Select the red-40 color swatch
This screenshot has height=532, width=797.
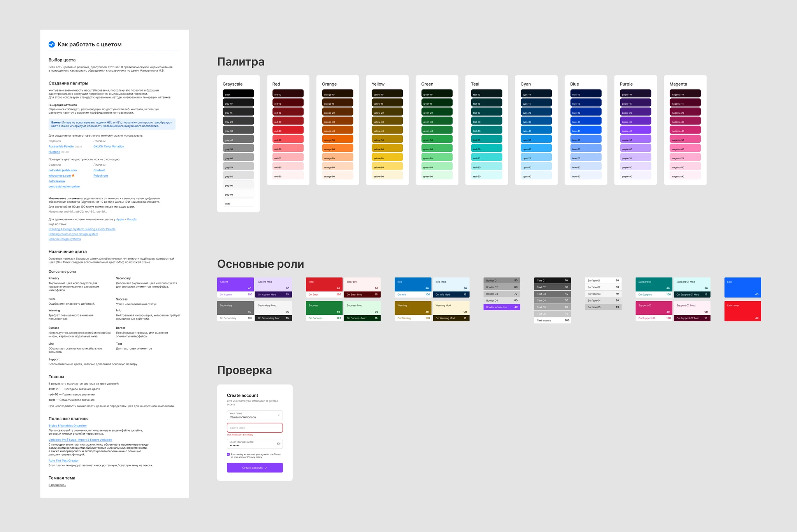(x=288, y=130)
